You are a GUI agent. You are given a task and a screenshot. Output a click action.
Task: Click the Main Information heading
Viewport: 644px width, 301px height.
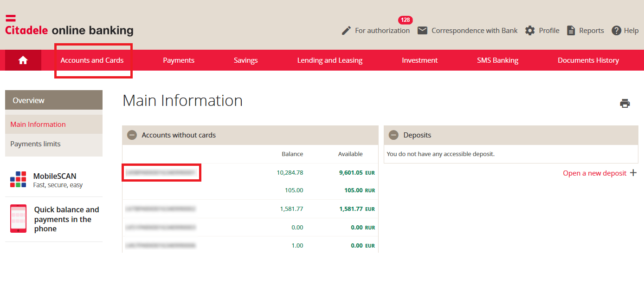point(183,101)
